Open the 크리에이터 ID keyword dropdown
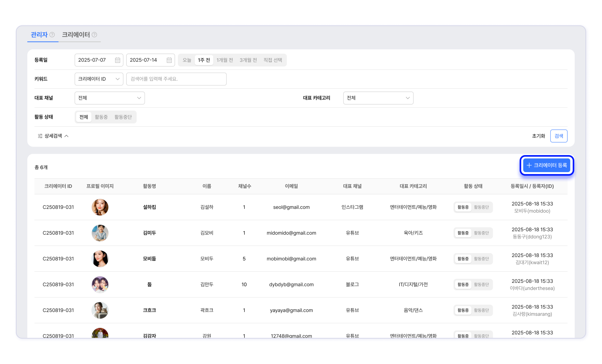 (x=99, y=79)
